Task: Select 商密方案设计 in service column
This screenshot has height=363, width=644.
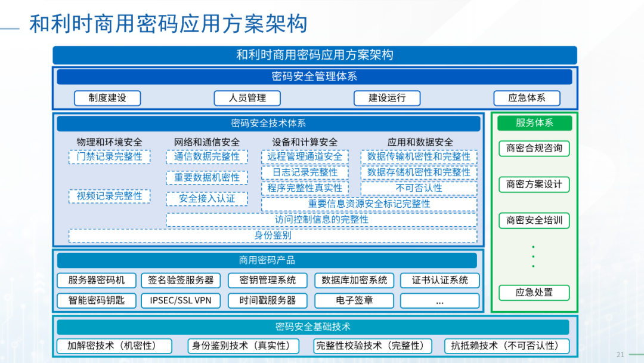Action: (x=534, y=184)
